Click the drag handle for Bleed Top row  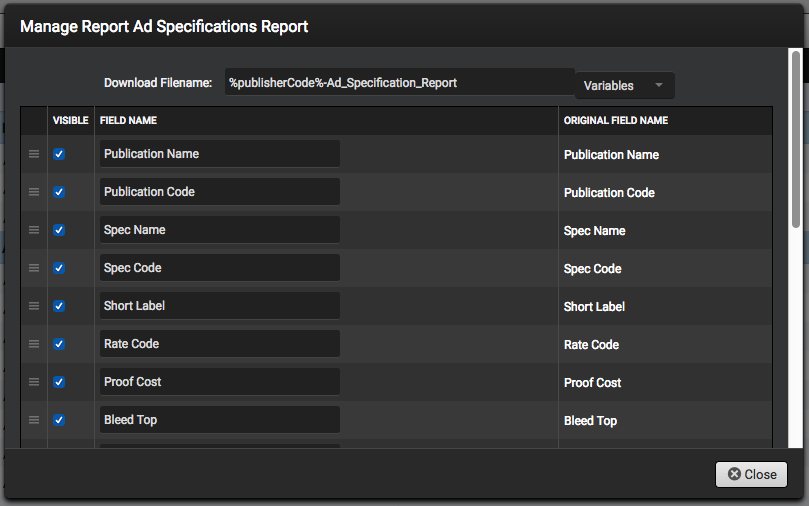click(x=34, y=420)
